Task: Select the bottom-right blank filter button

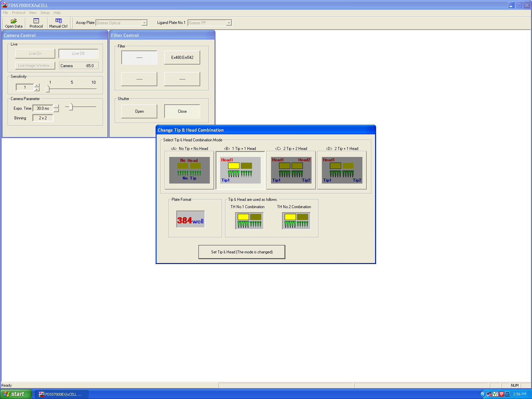Action: [182, 79]
